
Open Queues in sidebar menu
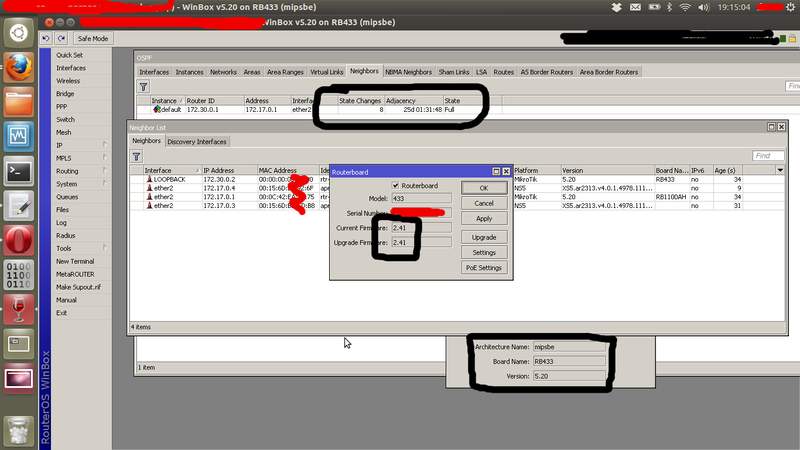point(67,196)
